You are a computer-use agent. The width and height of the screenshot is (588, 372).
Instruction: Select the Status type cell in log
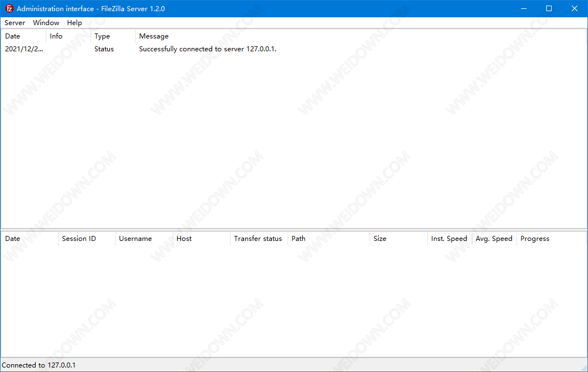click(104, 49)
